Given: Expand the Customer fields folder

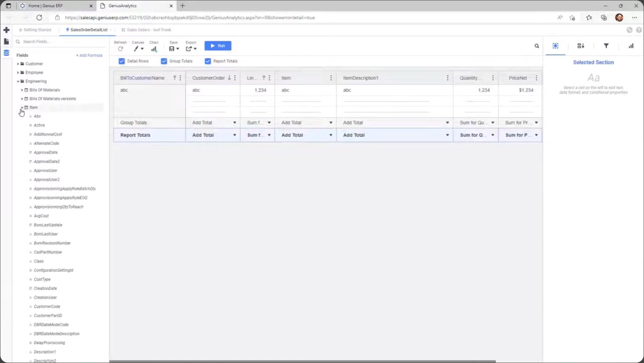Looking at the screenshot, I should pos(18,64).
